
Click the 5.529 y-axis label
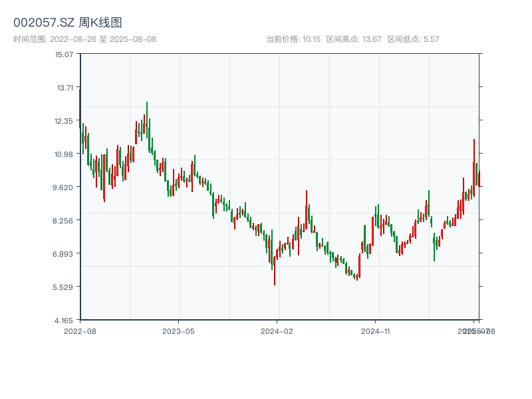coord(63,287)
